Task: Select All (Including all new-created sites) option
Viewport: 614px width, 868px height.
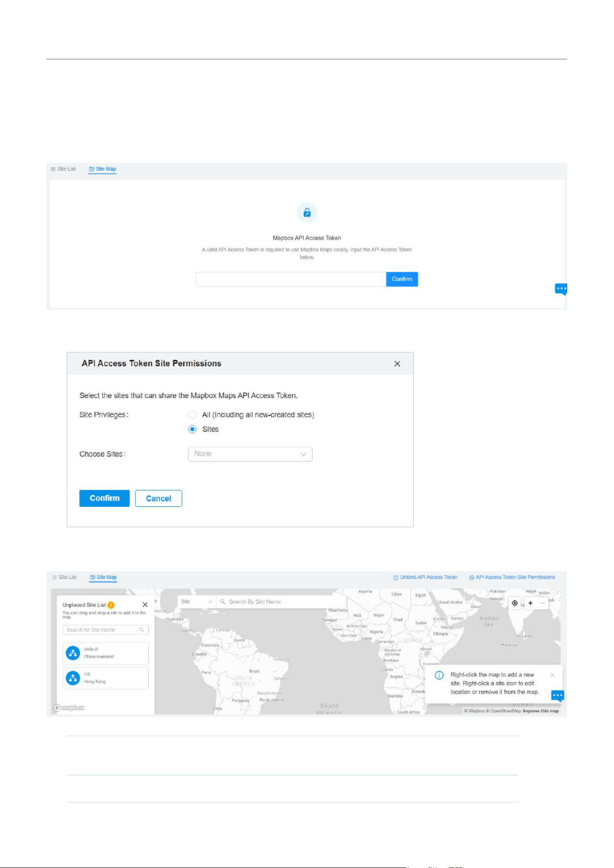Action: pyautogui.click(x=192, y=415)
